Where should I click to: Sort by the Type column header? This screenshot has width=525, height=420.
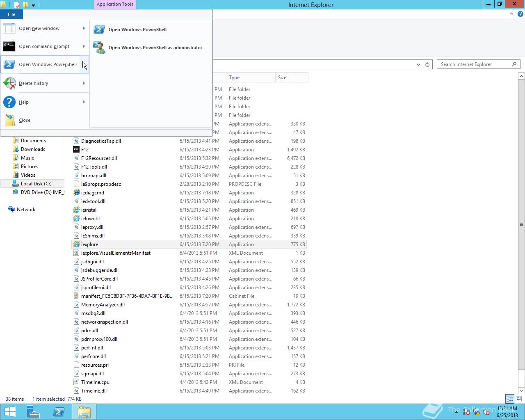[250, 78]
